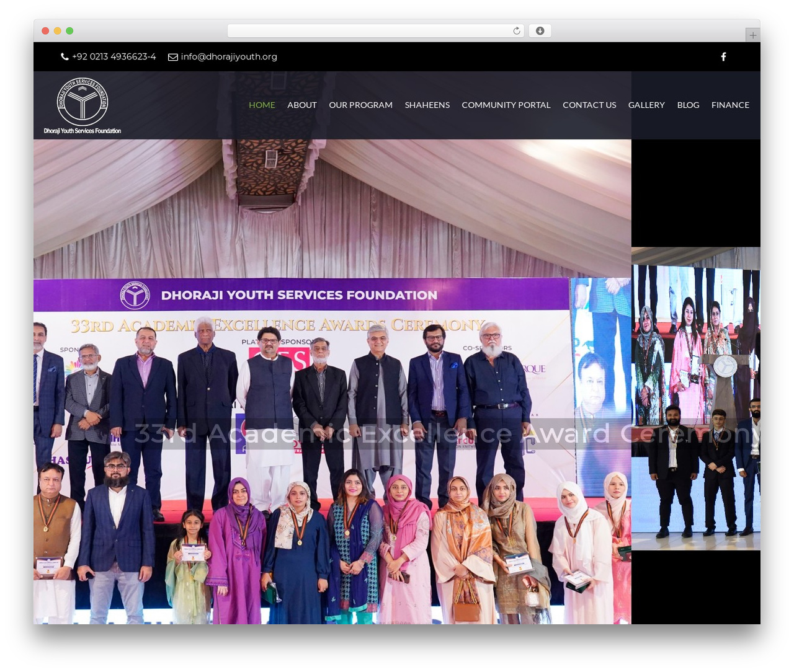Viewport: 794px width, 672px height.
Task: Go to CONTACT US page
Action: tap(589, 105)
